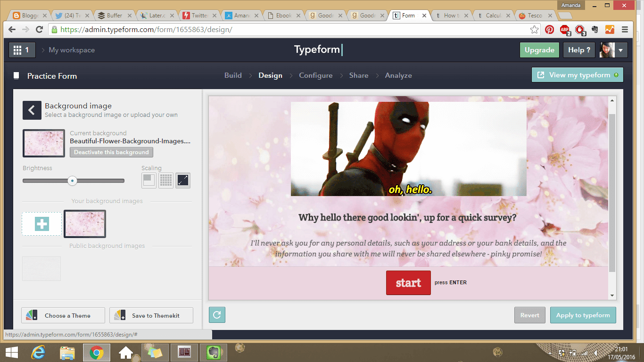The image size is (644, 362).
Task: Open Evernote from the taskbar
Action: [213, 352]
